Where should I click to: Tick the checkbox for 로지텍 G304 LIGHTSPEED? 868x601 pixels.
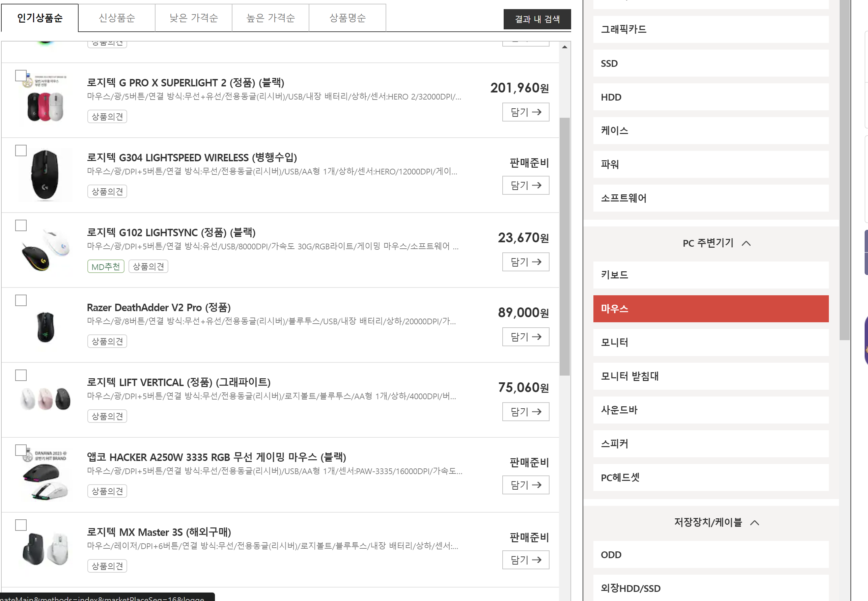[21, 151]
